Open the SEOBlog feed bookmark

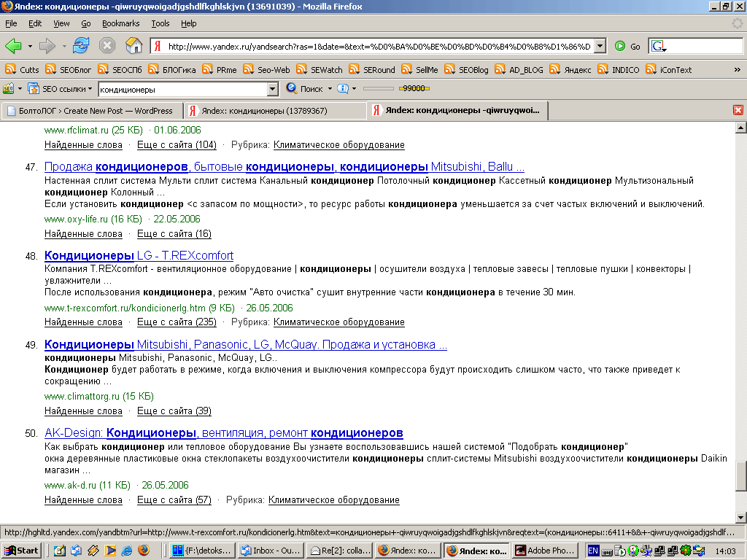click(x=466, y=69)
